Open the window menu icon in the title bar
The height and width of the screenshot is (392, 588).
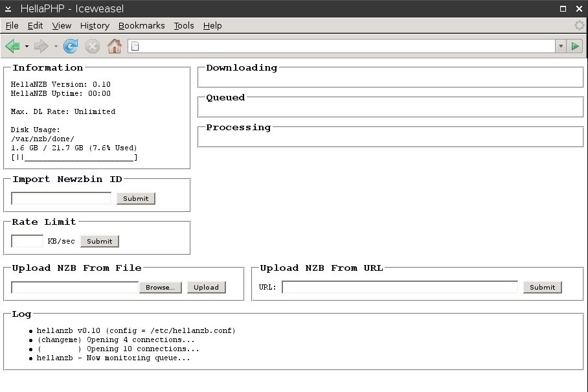coord(8,8)
